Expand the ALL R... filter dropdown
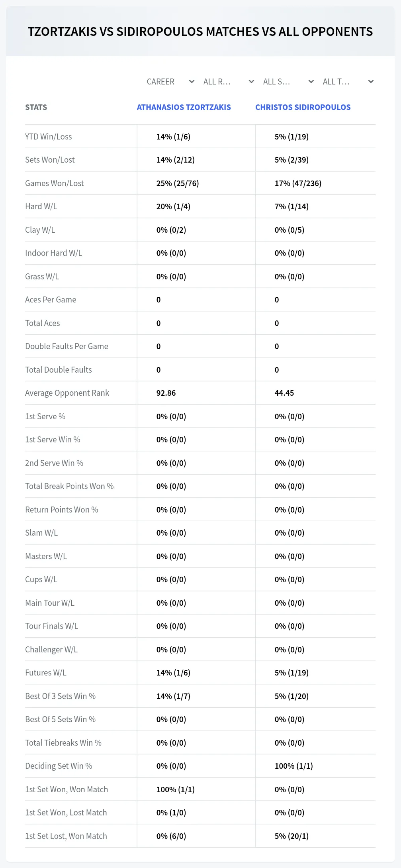This screenshot has width=401, height=868. tap(229, 82)
